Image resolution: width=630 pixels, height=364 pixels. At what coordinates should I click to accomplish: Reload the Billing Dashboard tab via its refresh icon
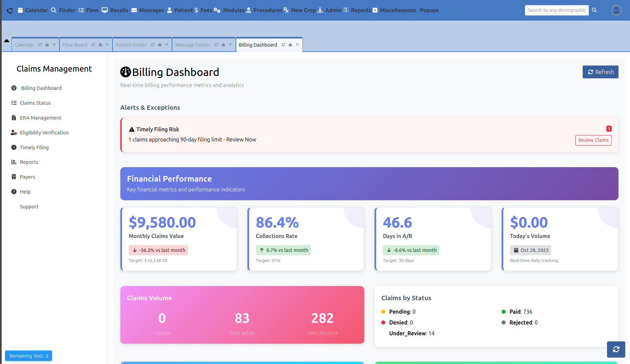pyautogui.click(x=283, y=45)
